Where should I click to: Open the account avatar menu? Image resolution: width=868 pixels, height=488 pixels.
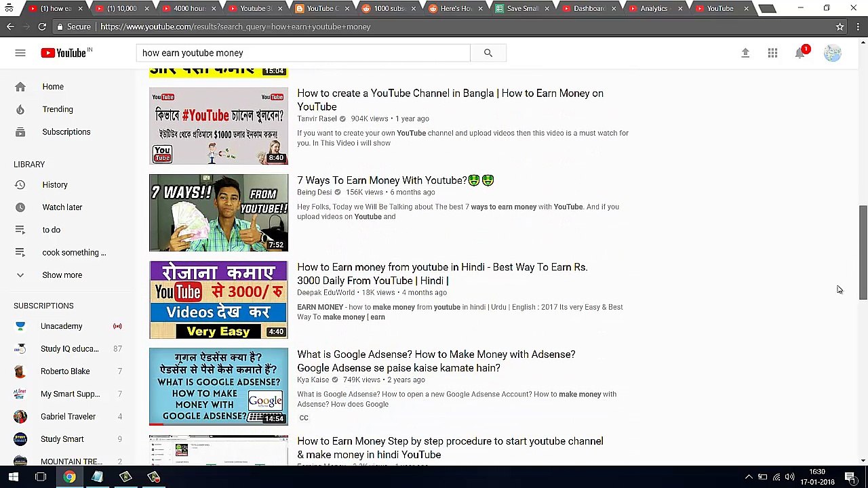click(832, 53)
